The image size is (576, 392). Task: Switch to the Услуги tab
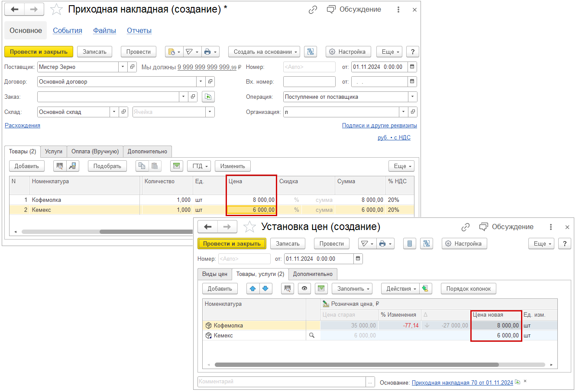tap(54, 151)
